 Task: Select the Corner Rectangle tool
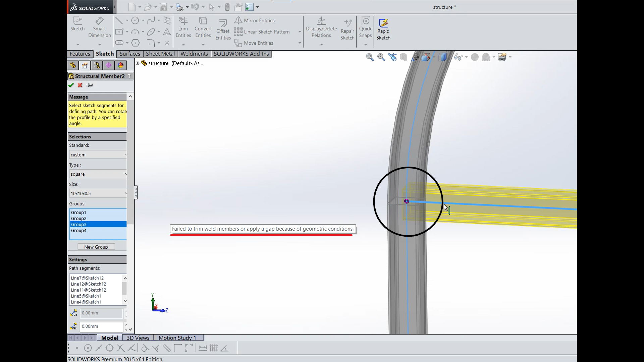pos(119,32)
